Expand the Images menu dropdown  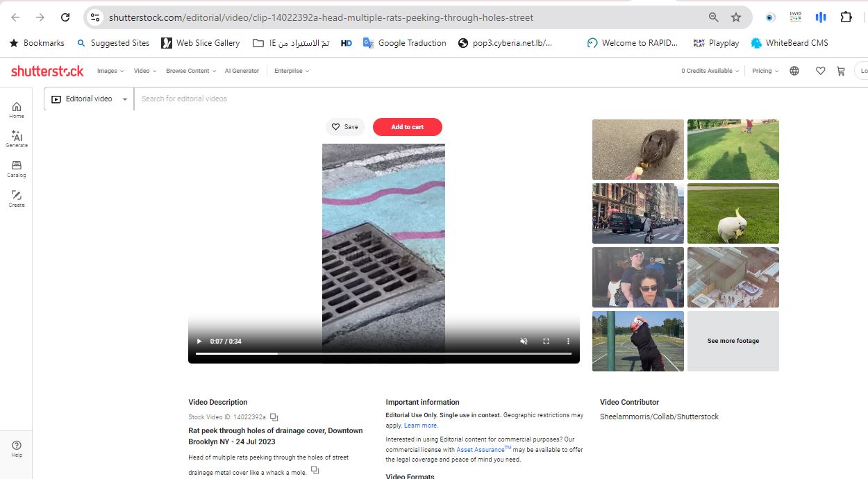pyautogui.click(x=110, y=71)
